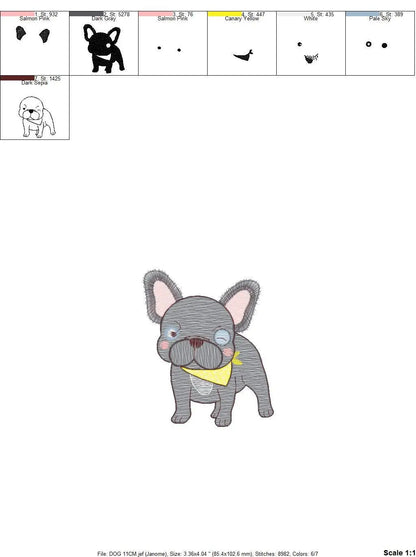Select the Dark Sepia dog outline thumbnail

[x=37, y=117]
